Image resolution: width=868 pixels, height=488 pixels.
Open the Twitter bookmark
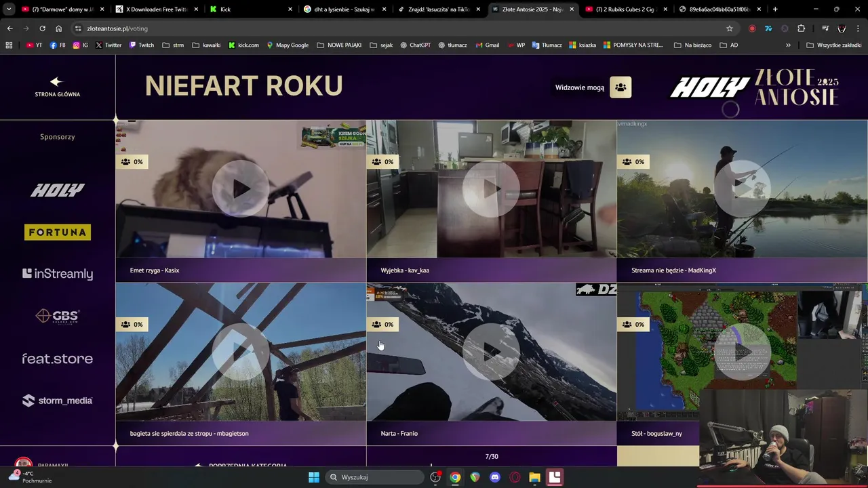(x=108, y=45)
